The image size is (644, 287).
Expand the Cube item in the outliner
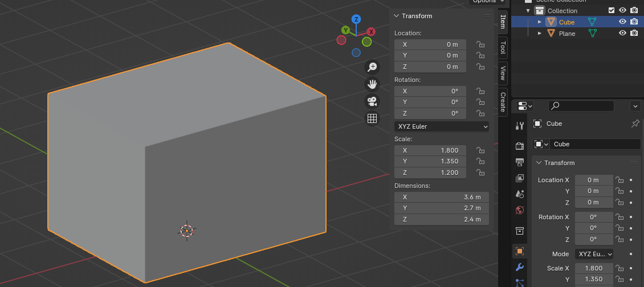click(x=540, y=22)
